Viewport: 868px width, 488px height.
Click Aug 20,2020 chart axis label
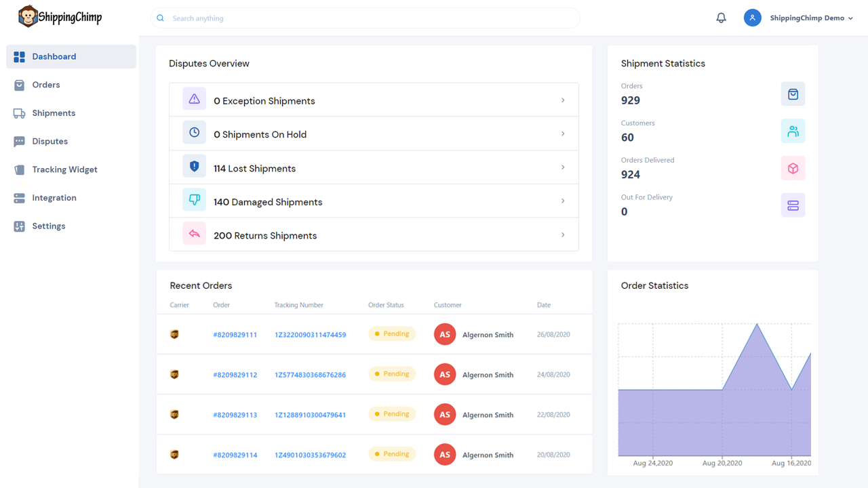click(x=722, y=464)
